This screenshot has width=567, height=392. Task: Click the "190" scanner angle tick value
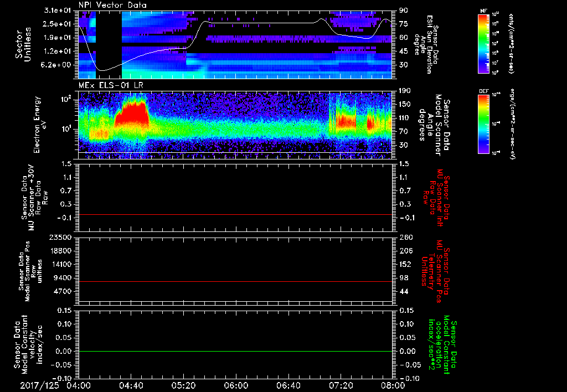(405, 91)
